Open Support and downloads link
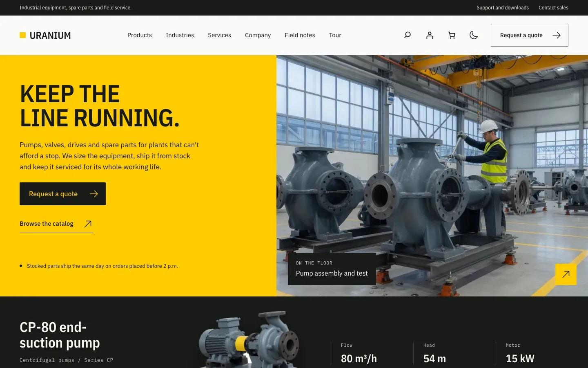The height and width of the screenshot is (368, 588). (x=503, y=8)
